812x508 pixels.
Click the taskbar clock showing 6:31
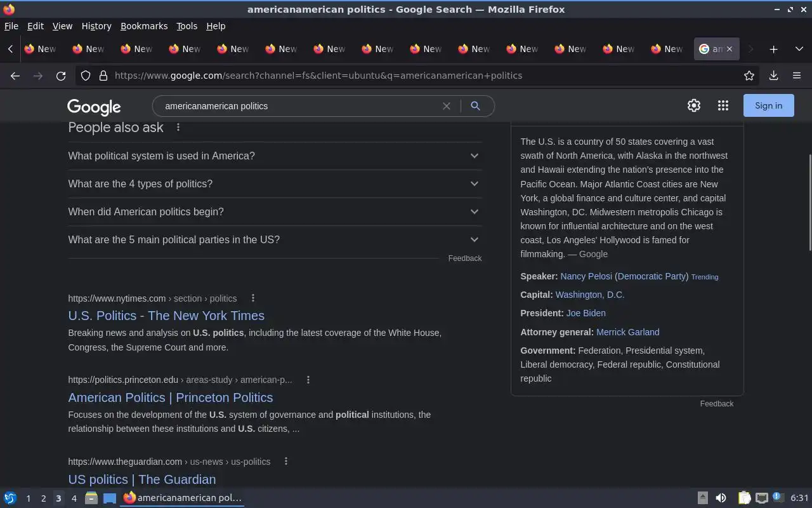click(x=799, y=498)
